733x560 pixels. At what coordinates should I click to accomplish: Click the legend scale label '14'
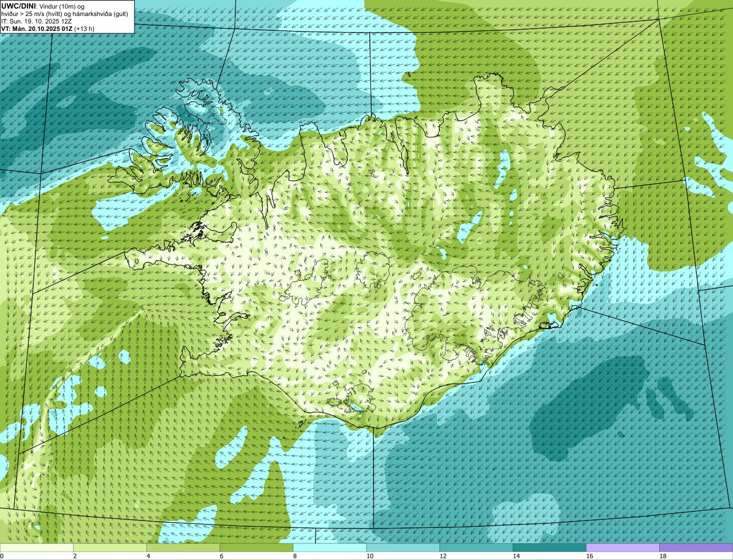tap(517, 556)
